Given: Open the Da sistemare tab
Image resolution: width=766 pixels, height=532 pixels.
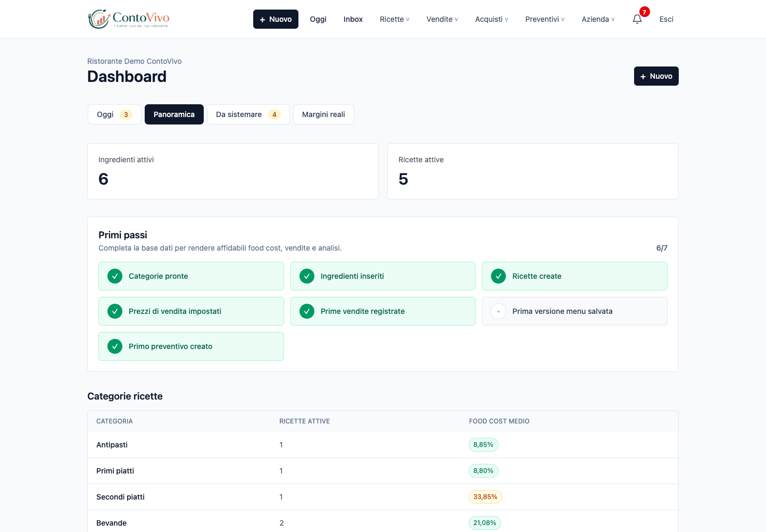Looking at the screenshot, I should point(248,114).
